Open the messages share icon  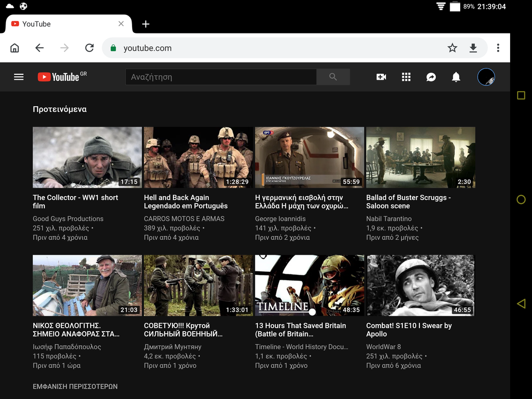[x=431, y=77]
